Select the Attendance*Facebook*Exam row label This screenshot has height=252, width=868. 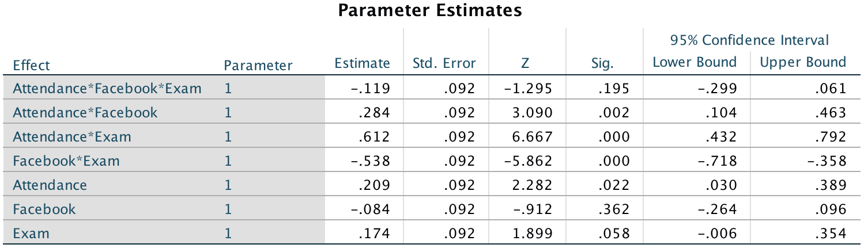click(107, 89)
